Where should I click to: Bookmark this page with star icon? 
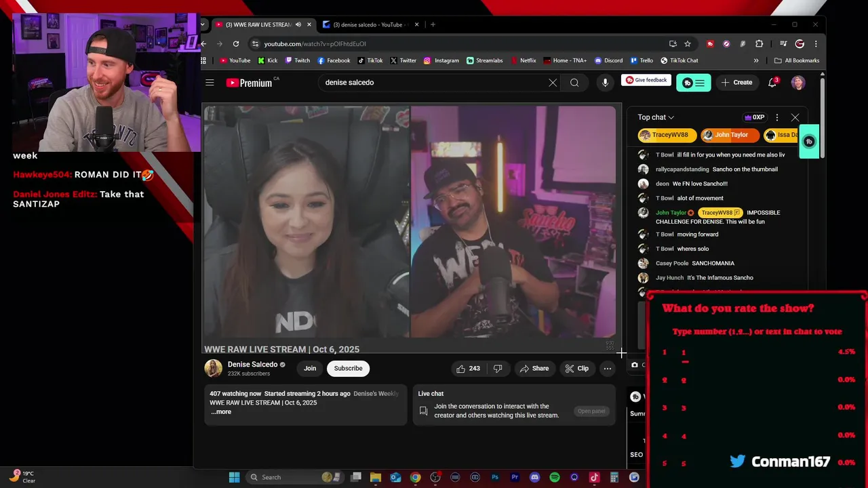tap(687, 44)
